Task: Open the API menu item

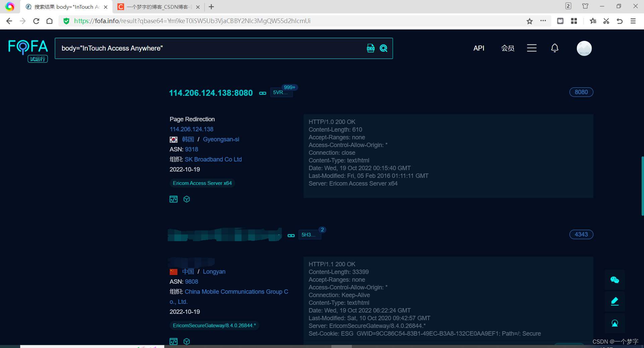Action: 479,48
